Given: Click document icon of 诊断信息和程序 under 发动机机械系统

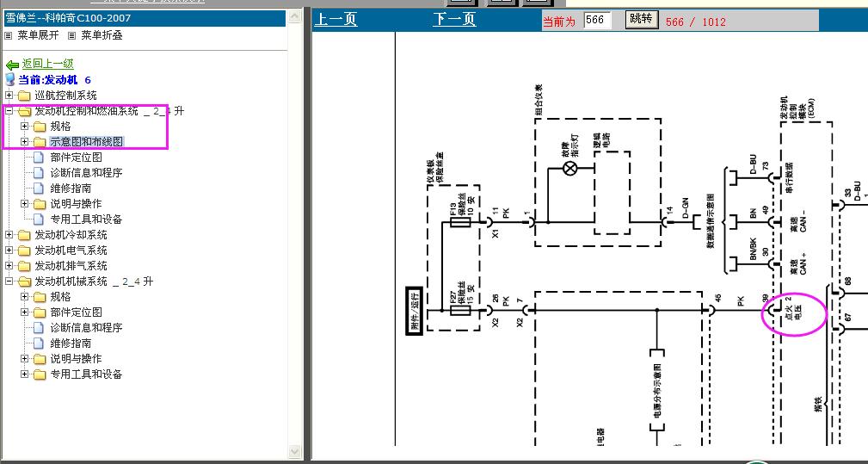Looking at the screenshot, I should click(38, 328).
